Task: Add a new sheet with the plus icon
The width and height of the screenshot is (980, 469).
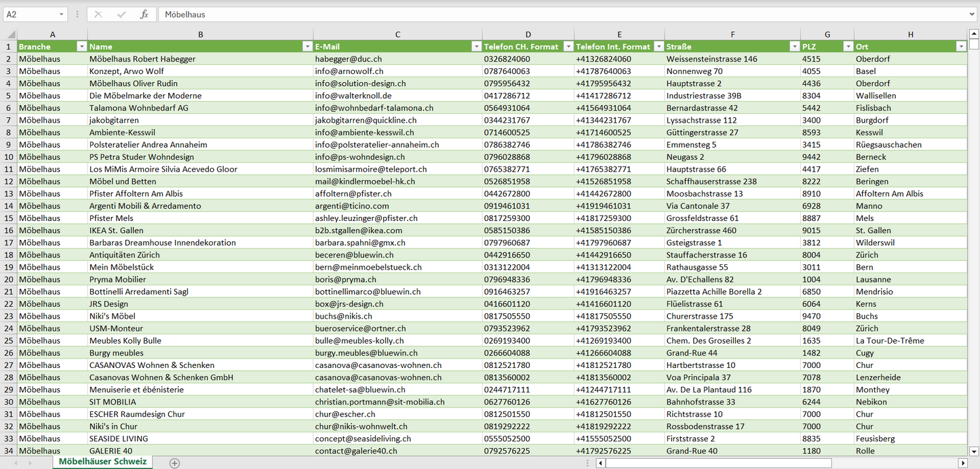Action: (x=174, y=463)
